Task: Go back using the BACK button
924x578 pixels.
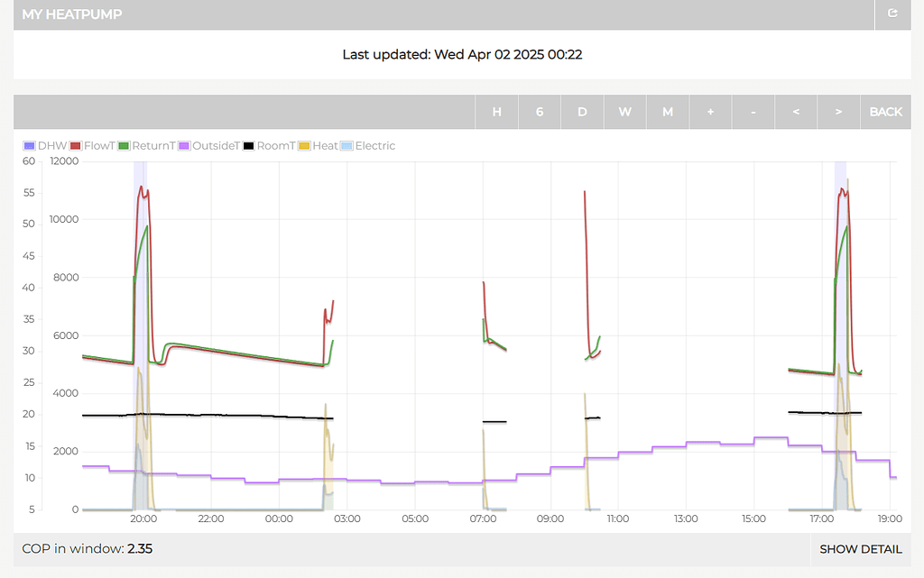Action: [885, 112]
